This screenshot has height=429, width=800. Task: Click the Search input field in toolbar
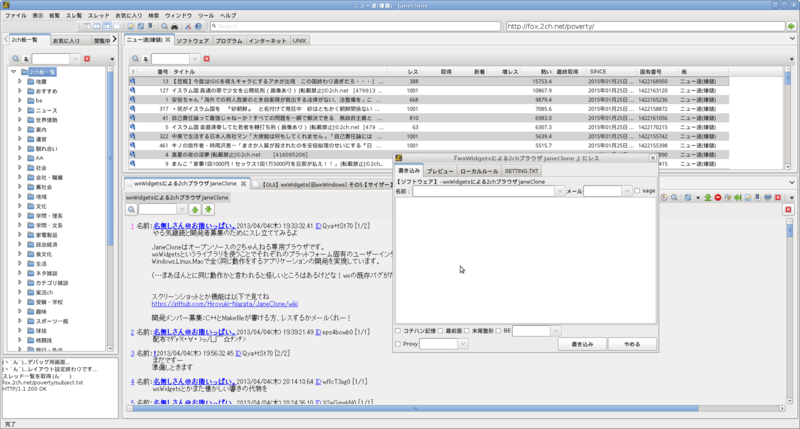click(x=355, y=26)
